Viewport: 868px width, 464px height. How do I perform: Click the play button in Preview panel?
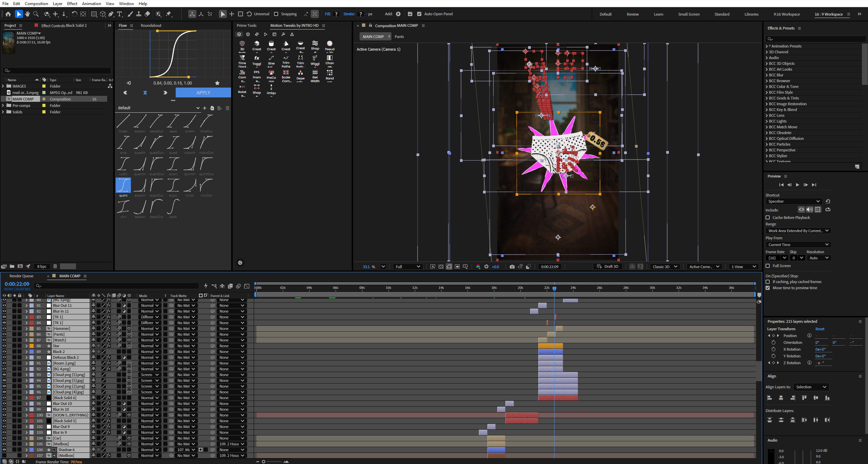coord(797,185)
